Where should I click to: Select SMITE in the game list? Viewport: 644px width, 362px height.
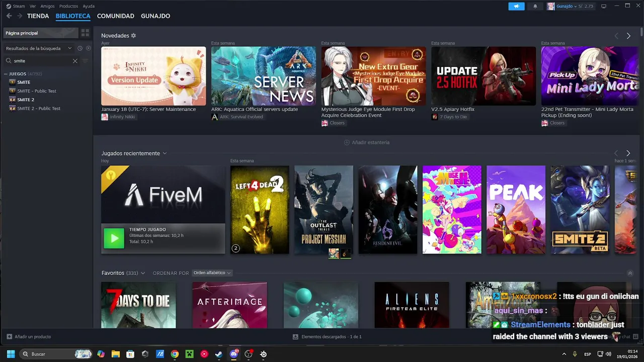24,82
